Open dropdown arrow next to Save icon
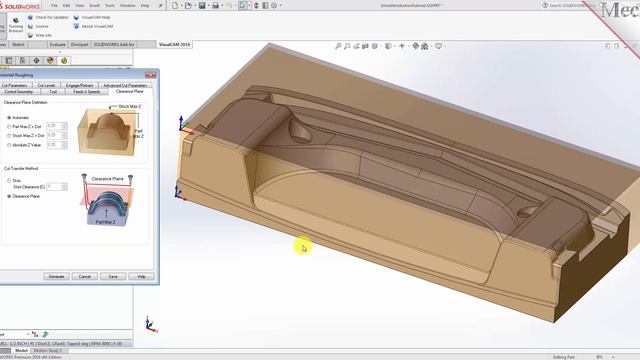Viewport: 640px width, 360px height. point(208,6)
